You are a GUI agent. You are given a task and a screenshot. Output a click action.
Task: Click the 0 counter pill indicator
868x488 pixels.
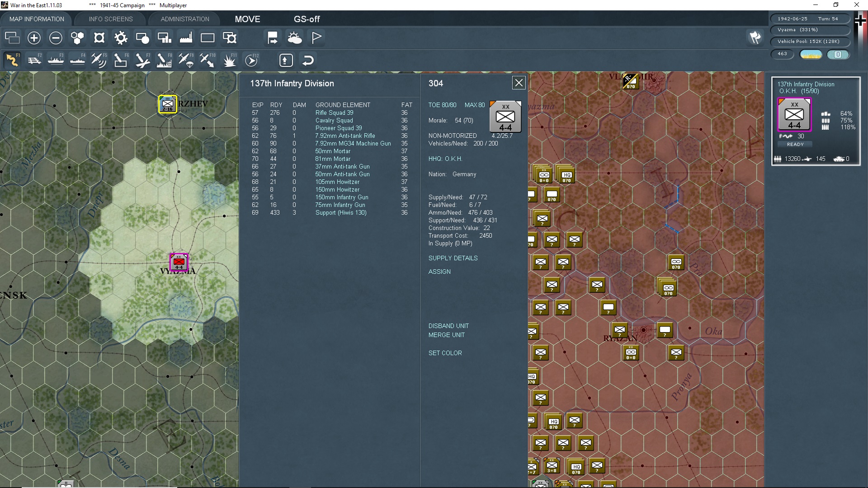838,54
